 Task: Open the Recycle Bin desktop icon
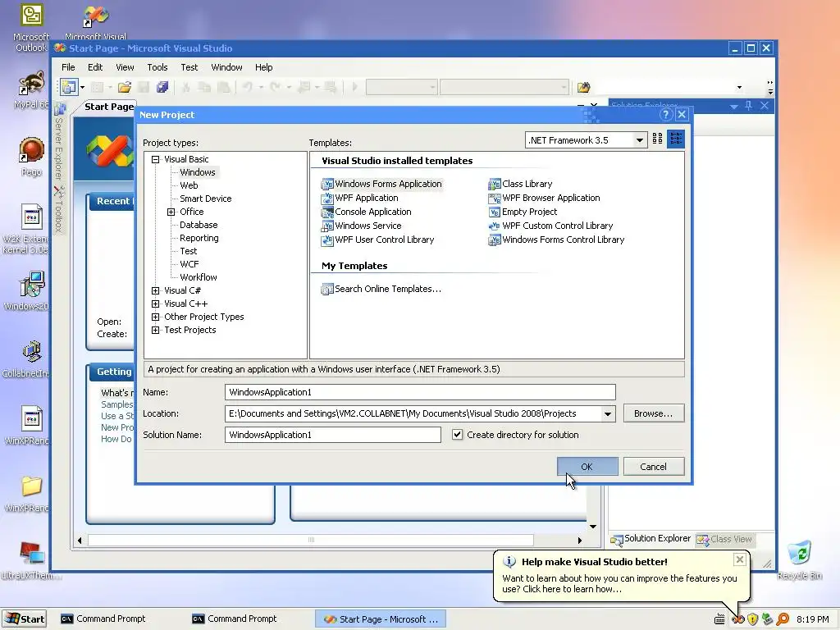point(799,560)
